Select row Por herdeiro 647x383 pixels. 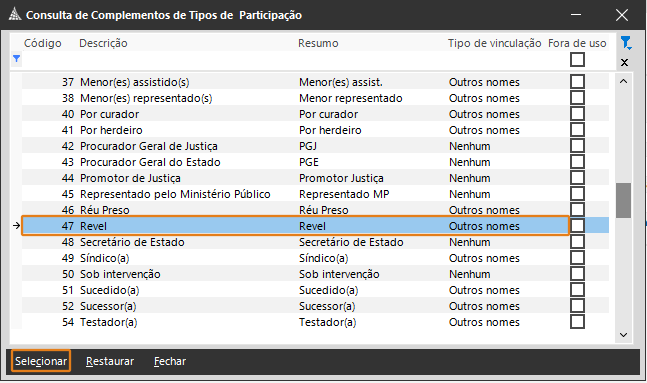(x=316, y=130)
